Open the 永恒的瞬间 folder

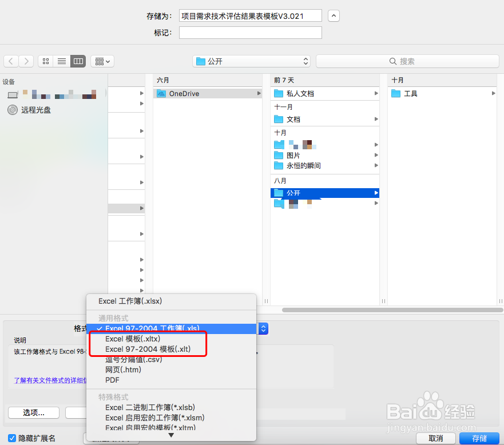(324, 165)
